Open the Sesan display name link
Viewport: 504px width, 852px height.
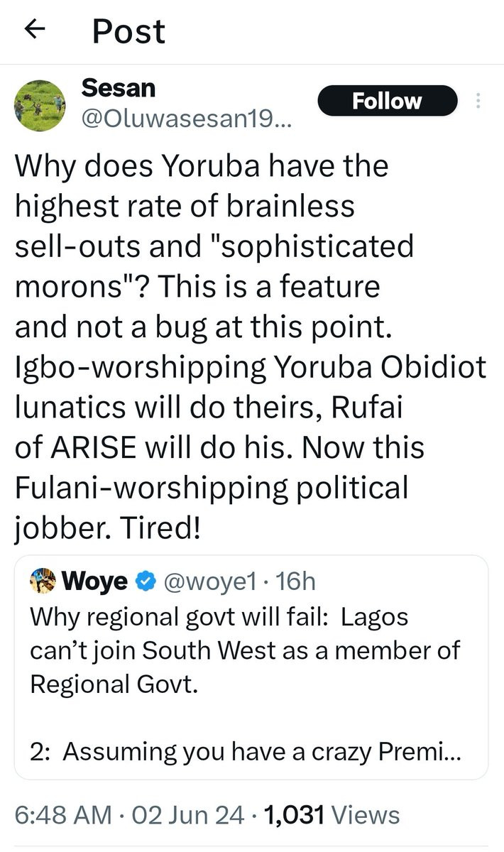[x=118, y=88]
